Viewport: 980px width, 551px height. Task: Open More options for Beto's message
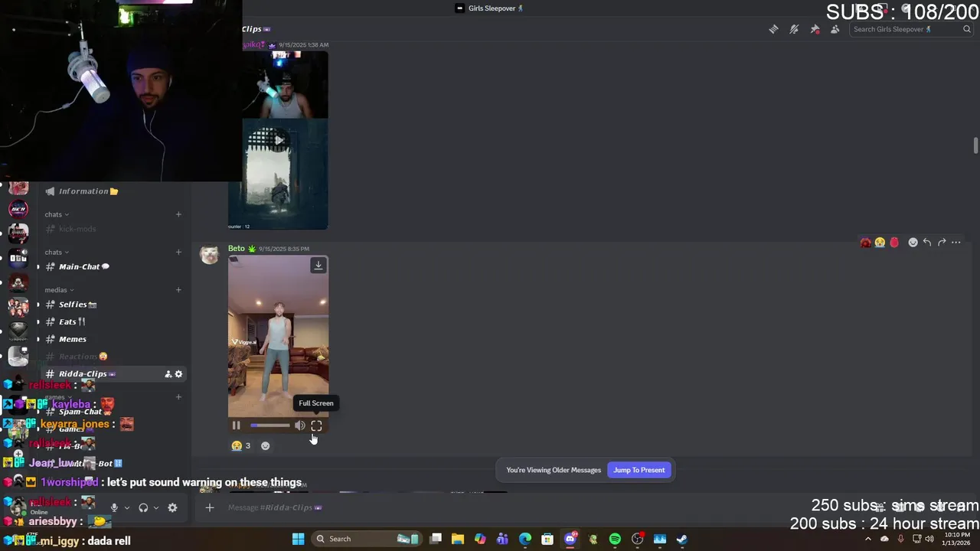[x=955, y=243]
